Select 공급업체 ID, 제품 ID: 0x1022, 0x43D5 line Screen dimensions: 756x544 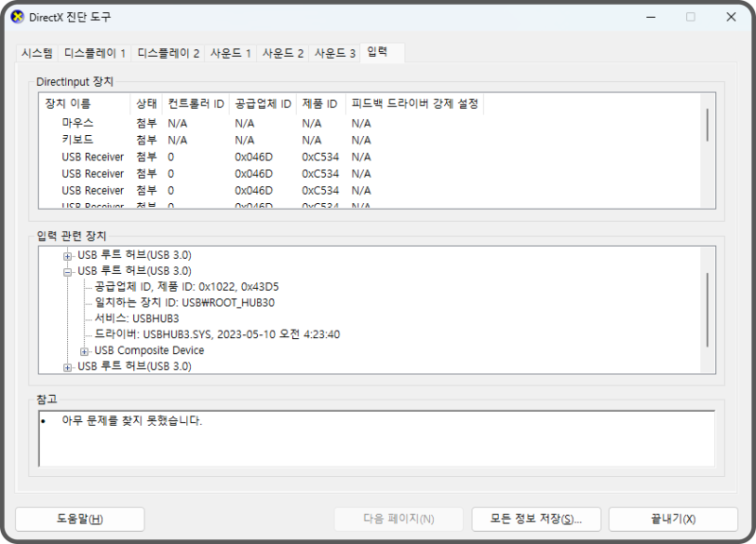186,287
